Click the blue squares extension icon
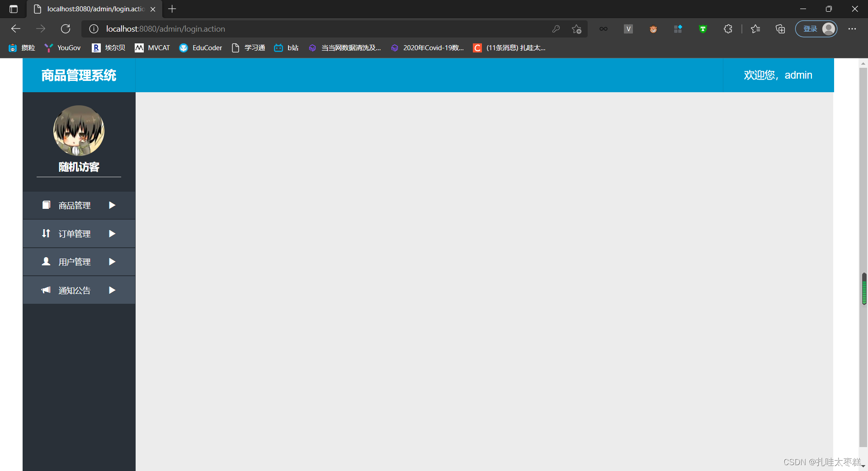The image size is (868, 471). coord(678,29)
